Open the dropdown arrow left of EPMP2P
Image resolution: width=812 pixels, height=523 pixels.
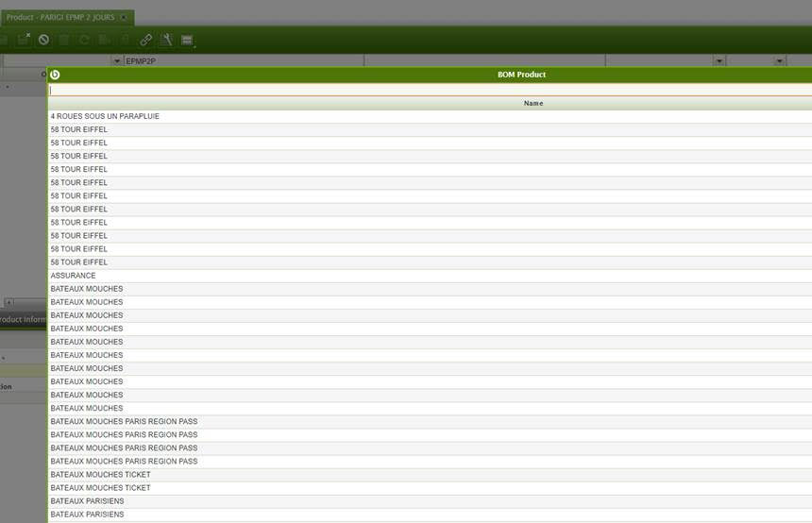pos(117,61)
